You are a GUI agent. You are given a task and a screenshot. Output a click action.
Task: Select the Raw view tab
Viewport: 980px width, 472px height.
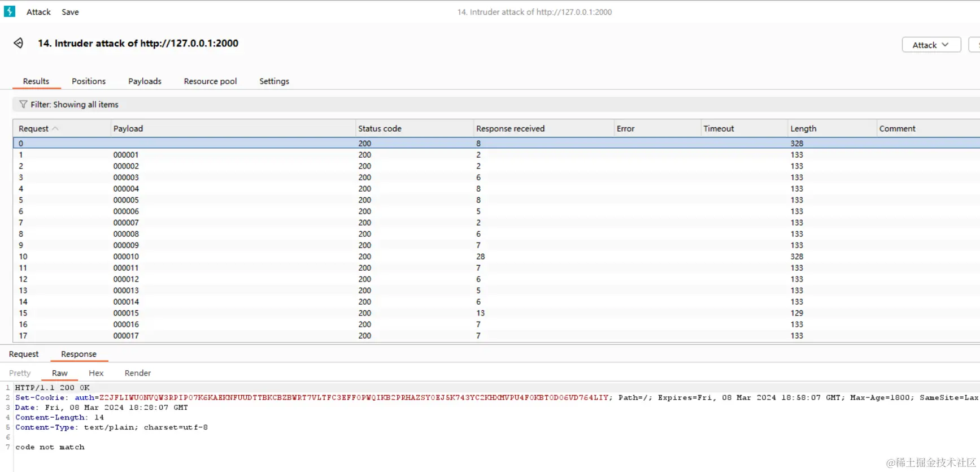click(60, 374)
